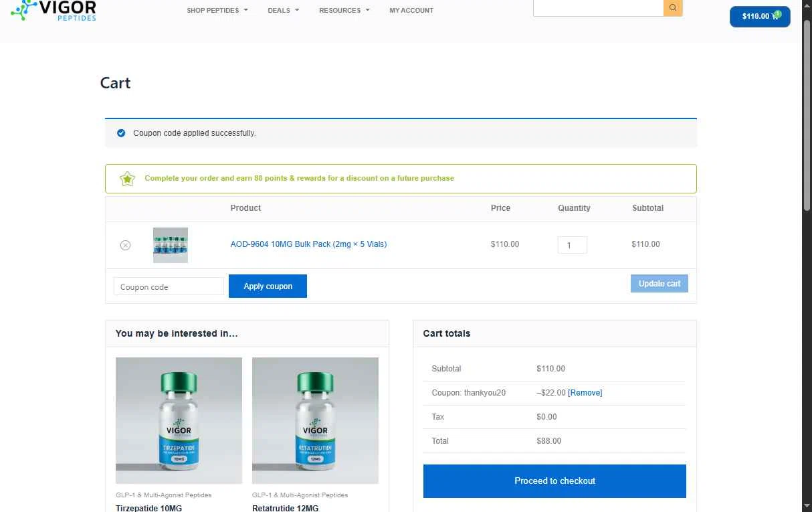Click the item price '$110.00' in Price column
Screen dimensions: 812x512
point(504,244)
